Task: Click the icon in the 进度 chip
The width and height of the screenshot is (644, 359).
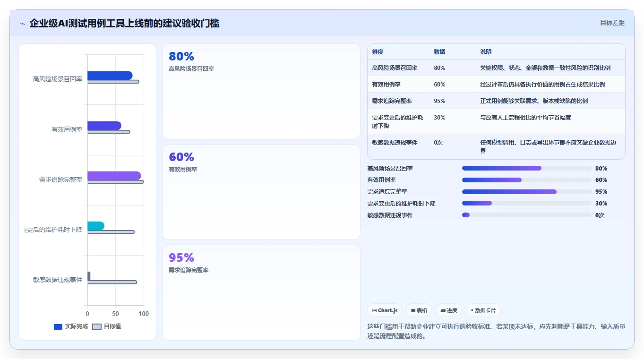Action: (x=443, y=311)
